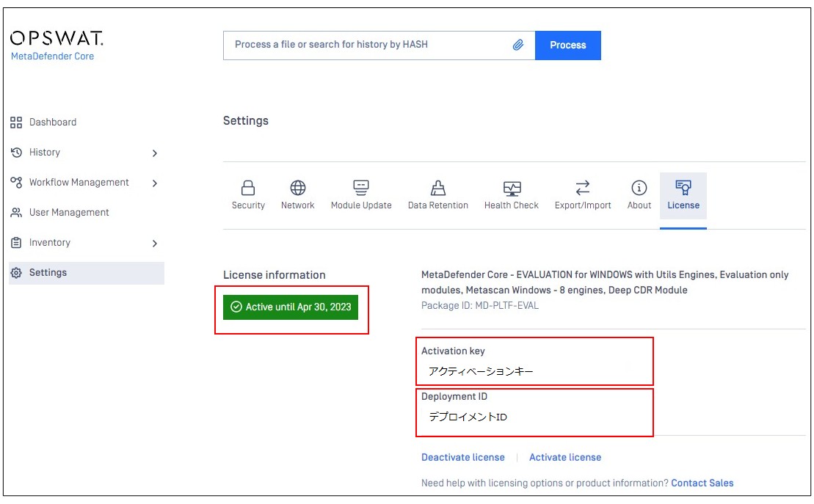Click the Network globe icon
814x504 pixels.
(x=298, y=188)
